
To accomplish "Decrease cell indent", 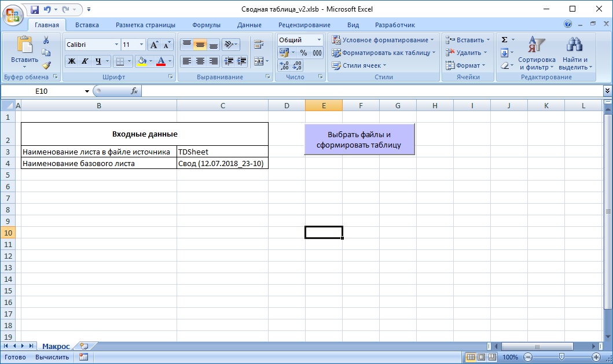I will pos(229,61).
